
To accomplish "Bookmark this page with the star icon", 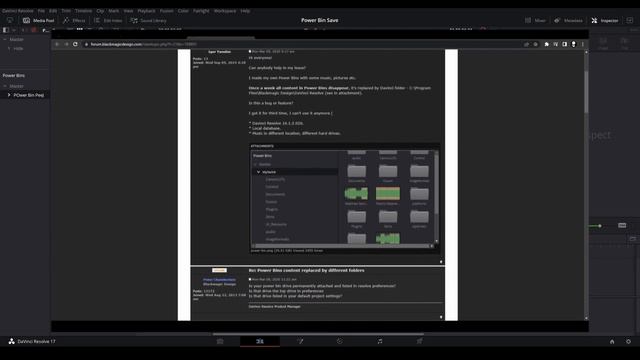I will (x=536, y=44).
